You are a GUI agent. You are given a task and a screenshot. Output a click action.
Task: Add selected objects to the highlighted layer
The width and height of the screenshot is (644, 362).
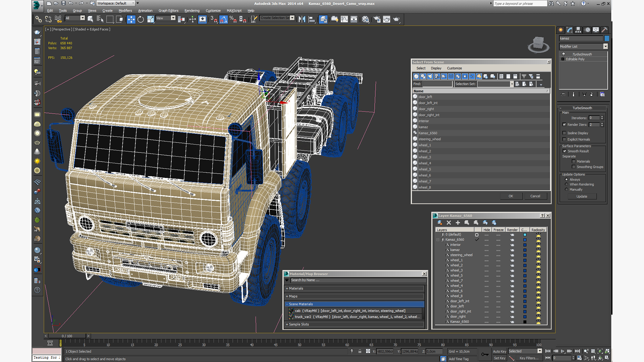458,223
